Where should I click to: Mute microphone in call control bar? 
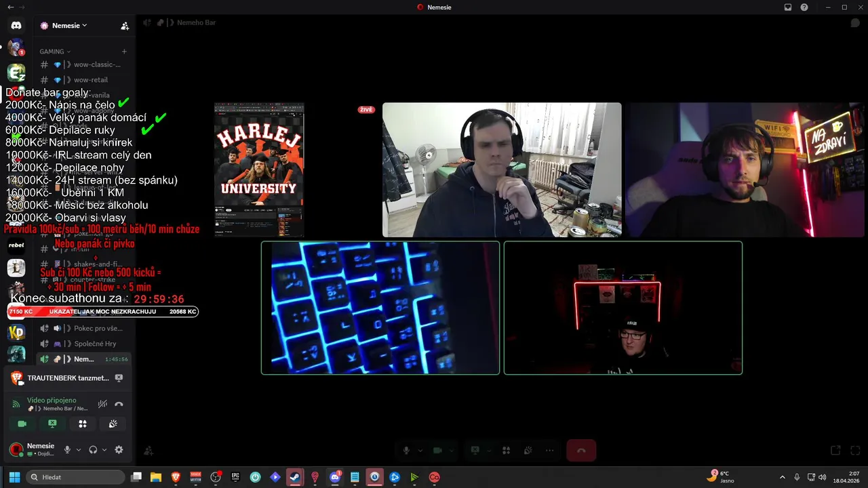(406, 450)
